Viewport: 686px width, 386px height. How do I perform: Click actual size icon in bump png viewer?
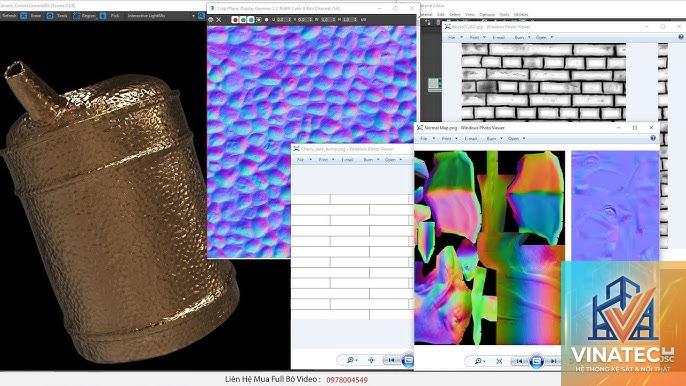[x=371, y=360]
